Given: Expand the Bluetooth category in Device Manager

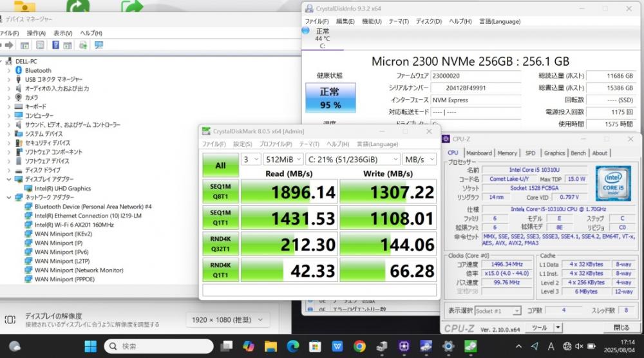Looking at the screenshot, I should (x=8, y=70).
